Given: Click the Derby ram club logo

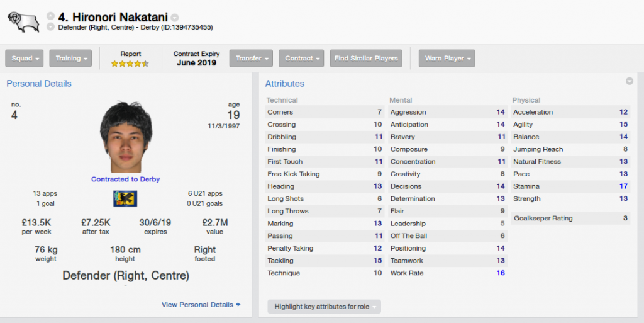Looking at the screenshot, I should coord(23,22).
